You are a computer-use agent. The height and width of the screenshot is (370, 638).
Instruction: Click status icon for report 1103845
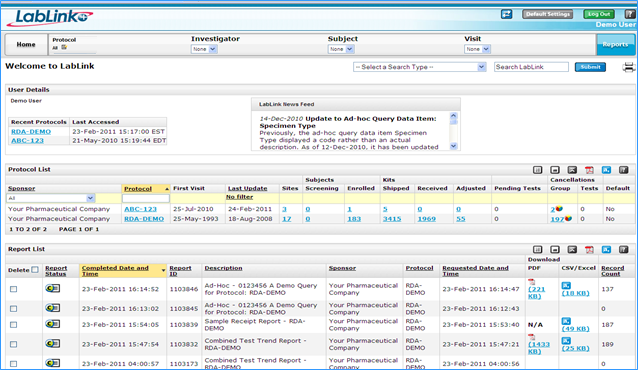52,308
